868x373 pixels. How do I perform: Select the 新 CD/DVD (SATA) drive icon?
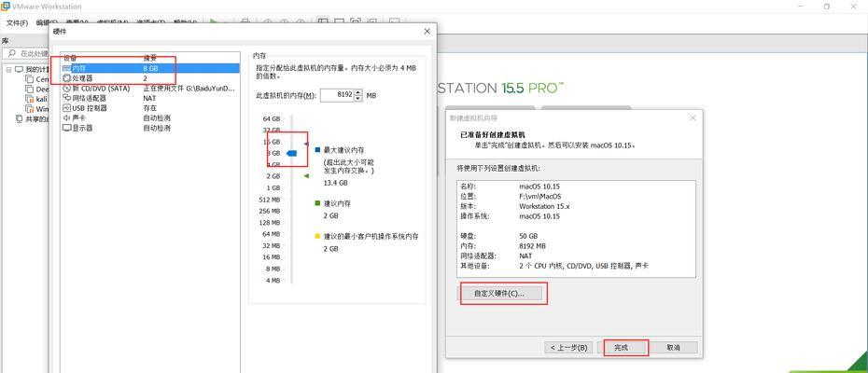point(66,88)
